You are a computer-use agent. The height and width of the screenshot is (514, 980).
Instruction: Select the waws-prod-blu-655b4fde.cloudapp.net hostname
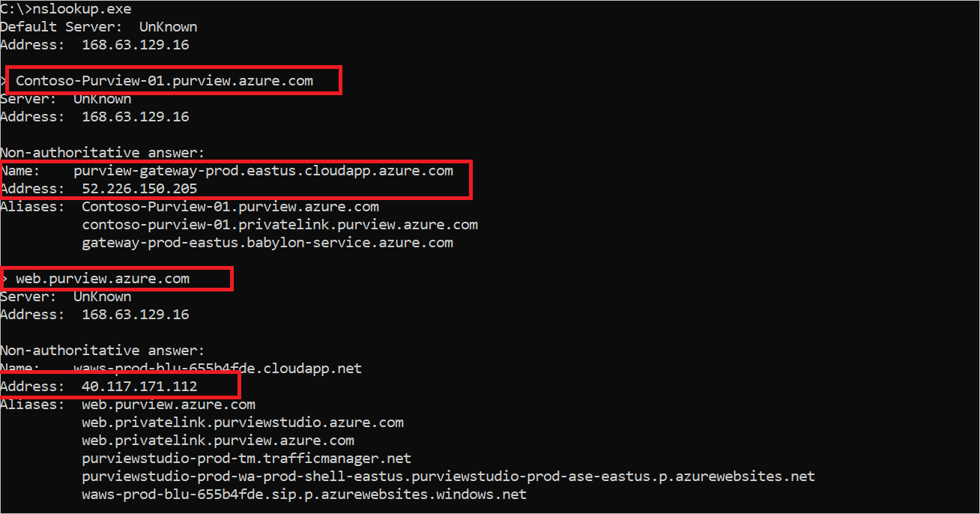(x=217, y=369)
